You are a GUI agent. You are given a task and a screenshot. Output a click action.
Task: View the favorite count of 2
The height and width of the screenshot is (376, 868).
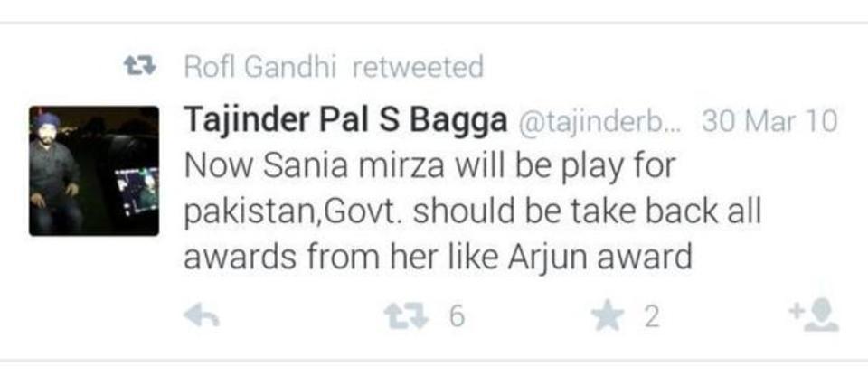click(x=652, y=318)
